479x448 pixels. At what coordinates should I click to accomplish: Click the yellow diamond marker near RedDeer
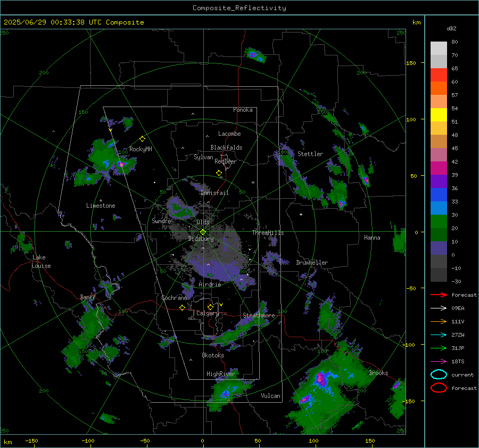point(219,173)
